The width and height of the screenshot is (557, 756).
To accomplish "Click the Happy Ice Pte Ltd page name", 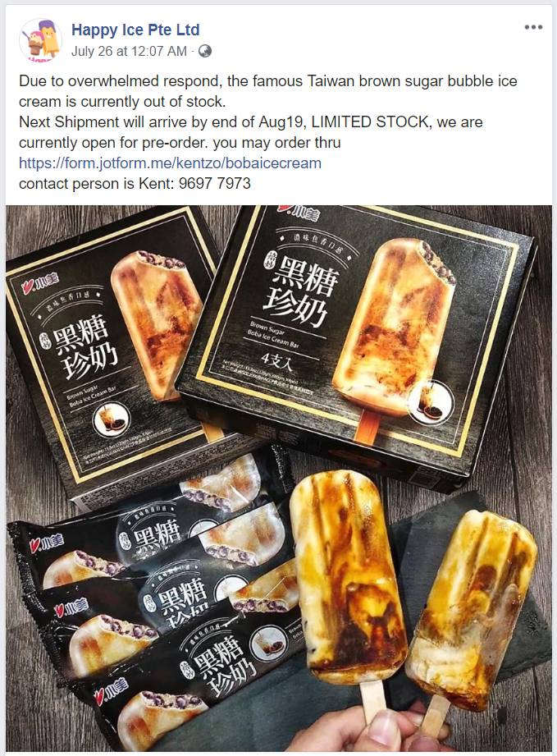I will pyautogui.click(x=135, y=30).
